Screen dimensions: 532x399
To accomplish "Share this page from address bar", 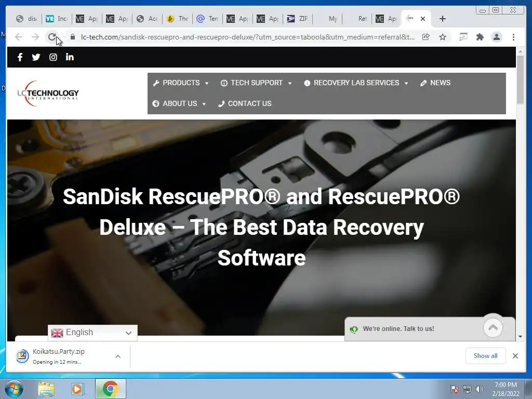I will click(x=426, y=37).
